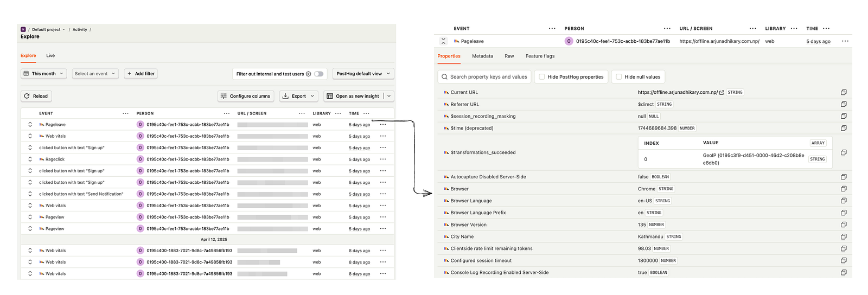Switch to the Live tab
Image resolution: width=868 pixels, height=295 pixels.
click(x=50, y=55)
